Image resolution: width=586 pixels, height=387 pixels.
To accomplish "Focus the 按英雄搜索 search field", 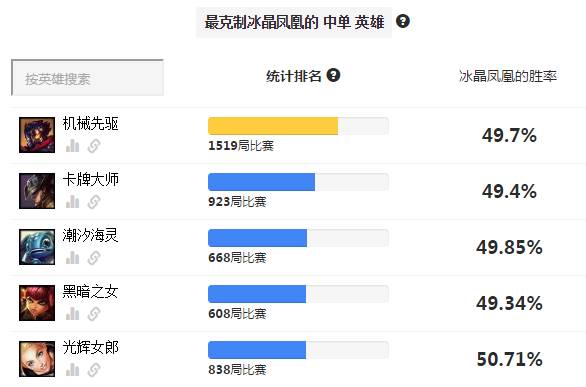I will coord(87,78).
